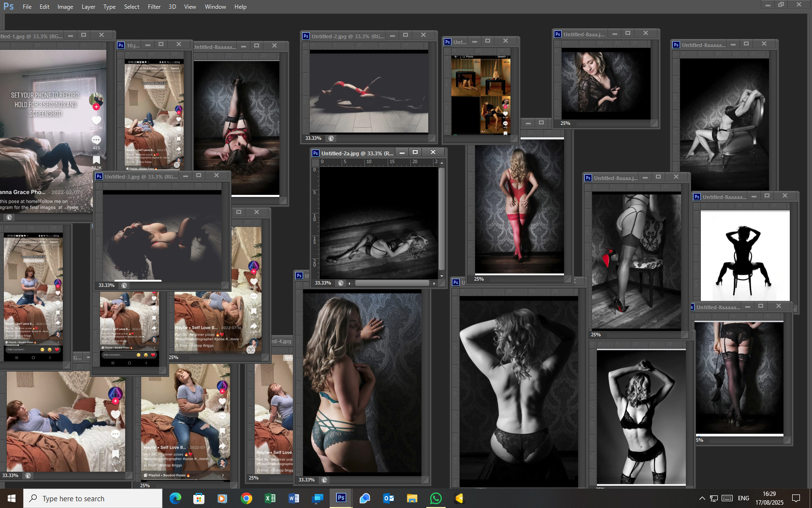Viewport: 812px width, 508px height.
Task: Click the 33.33% zoom field in Untitled-2a.jpg
Action: [x=323, y=283]
